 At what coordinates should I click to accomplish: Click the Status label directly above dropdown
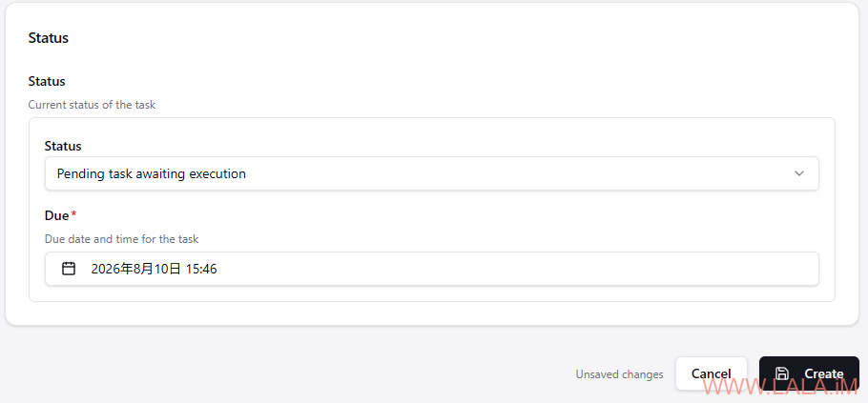point(63,146)
